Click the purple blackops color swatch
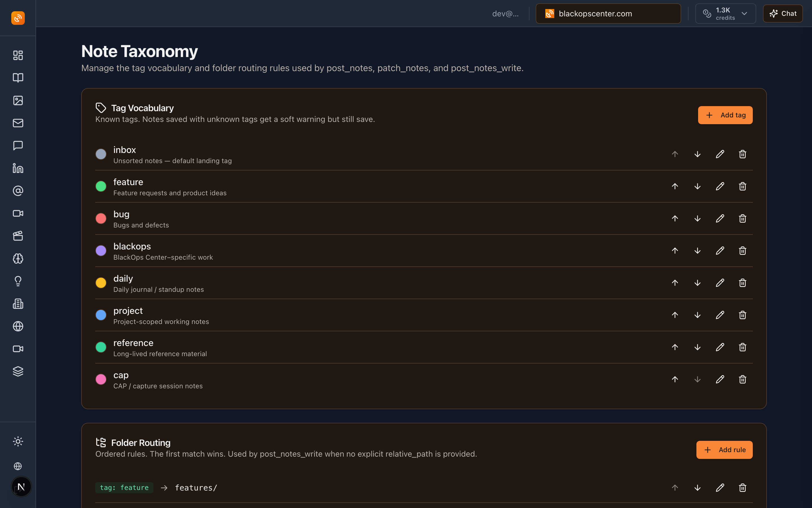This screenshot has height=508, width=812. click(x=101, y=251)
